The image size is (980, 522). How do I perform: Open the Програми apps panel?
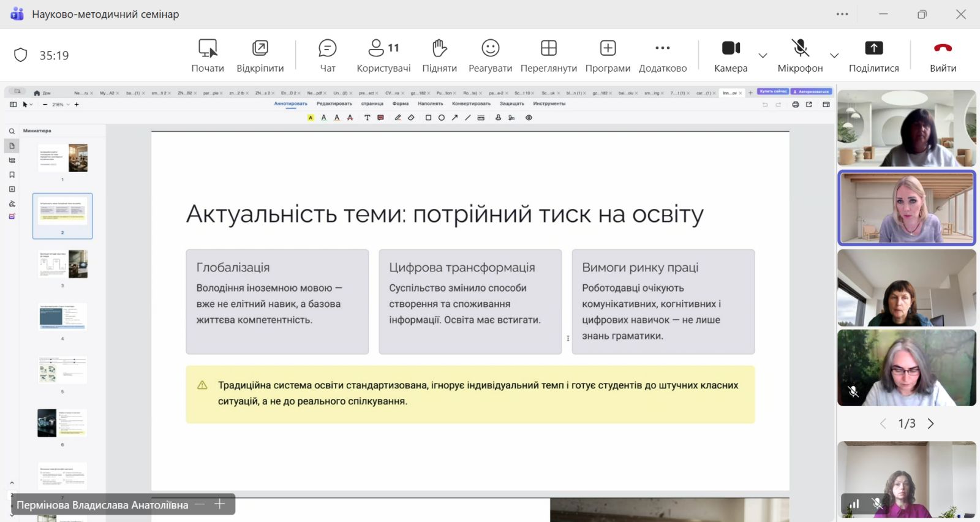click(x=608, y=56)
